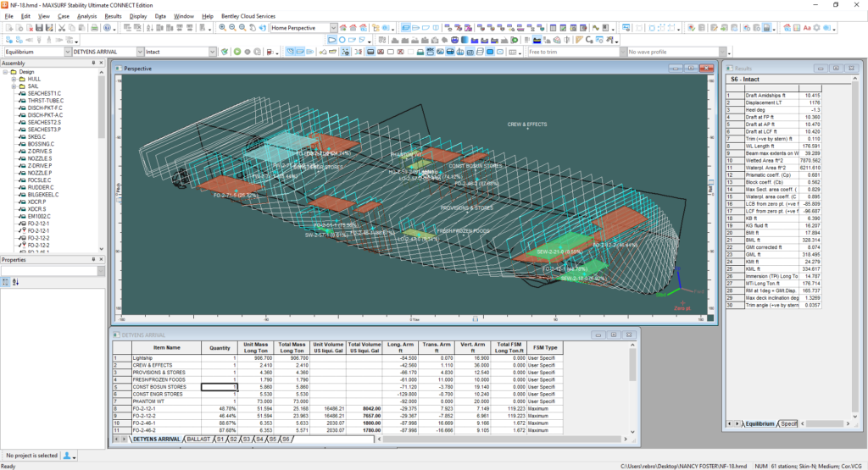Viewport: 868px width, 470px height.
Task: Click the Help question mark icon
Action: pos(108,28)
